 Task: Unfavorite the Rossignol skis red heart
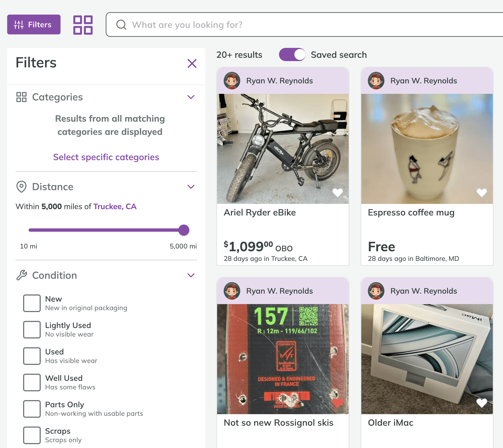[337, 403]
